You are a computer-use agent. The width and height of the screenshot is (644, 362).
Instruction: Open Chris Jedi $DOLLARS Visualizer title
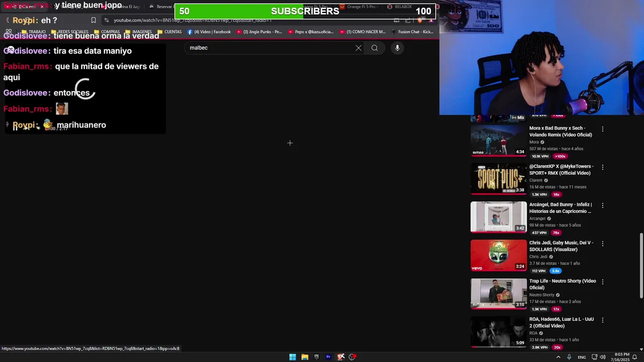coord(561,246)
